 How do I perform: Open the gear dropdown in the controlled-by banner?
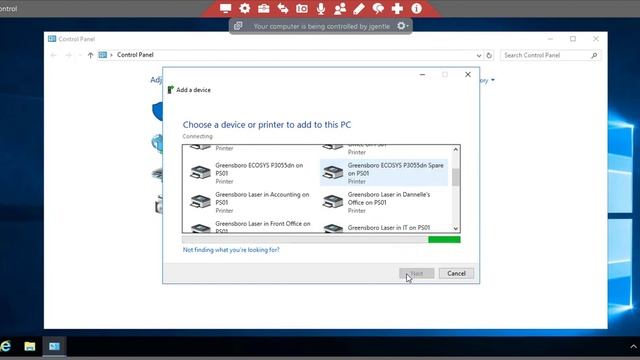click(402, 26)
